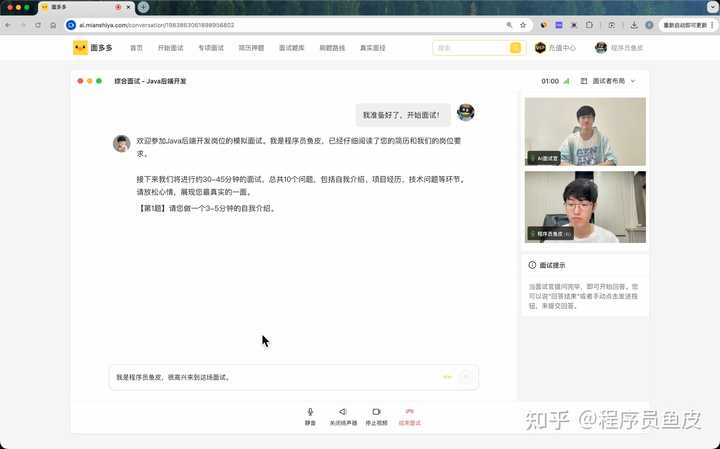Viewport: 720px width, 449px height.
Task: Click the URL text in the address bar
Action: (157, 25)
